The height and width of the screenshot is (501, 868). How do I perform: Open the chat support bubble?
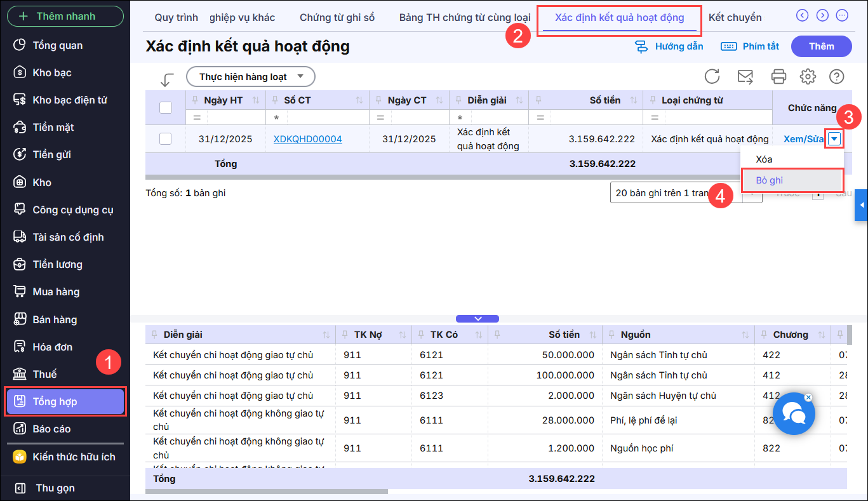coord(793,413)
